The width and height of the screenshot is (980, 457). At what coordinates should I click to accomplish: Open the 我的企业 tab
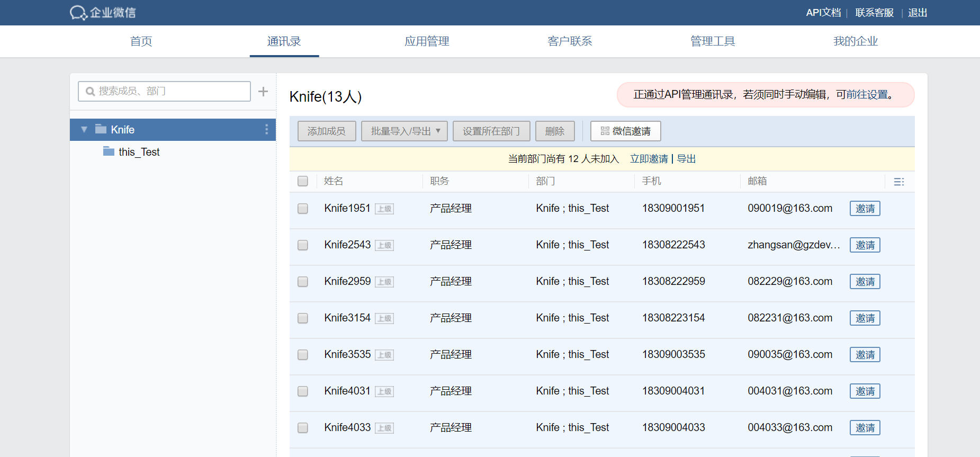856,41
